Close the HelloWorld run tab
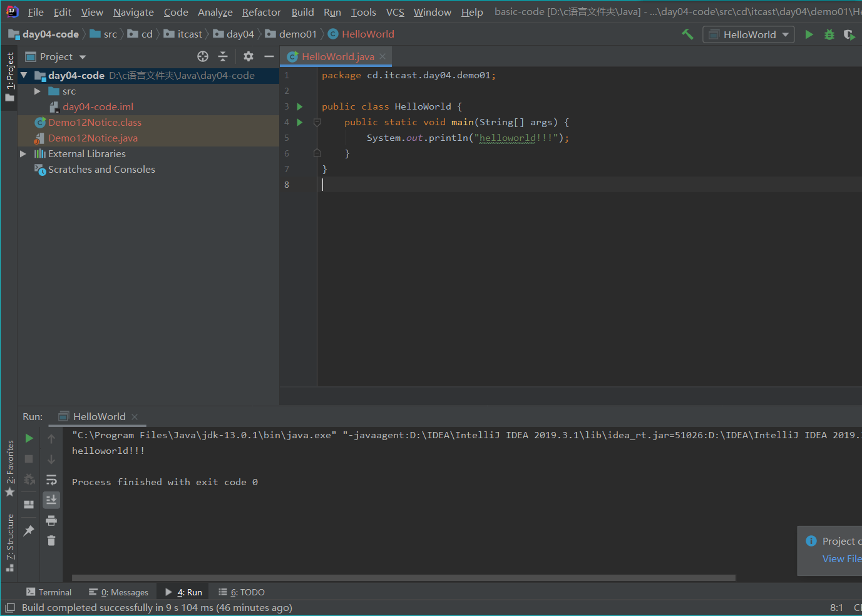This screenshot has height=616, width=862. pos(135,417)
